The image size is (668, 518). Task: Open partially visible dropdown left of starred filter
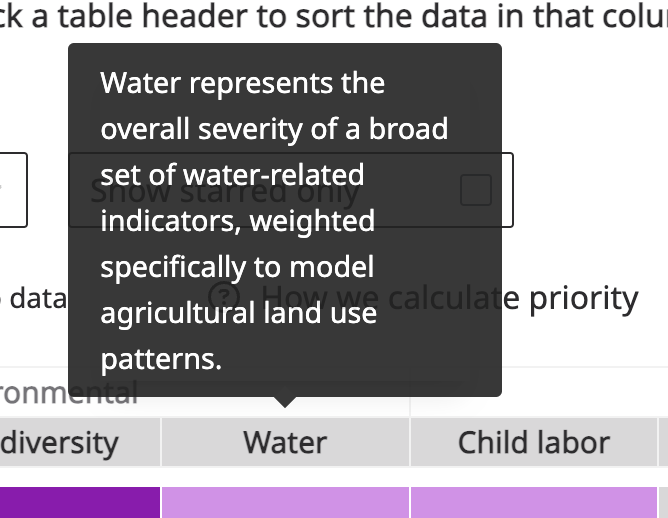[12, 190]
